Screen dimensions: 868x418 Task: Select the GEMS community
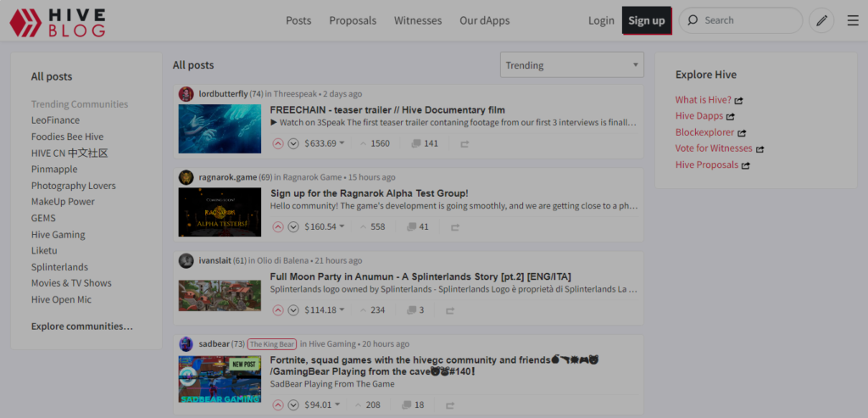click(43, 218)
